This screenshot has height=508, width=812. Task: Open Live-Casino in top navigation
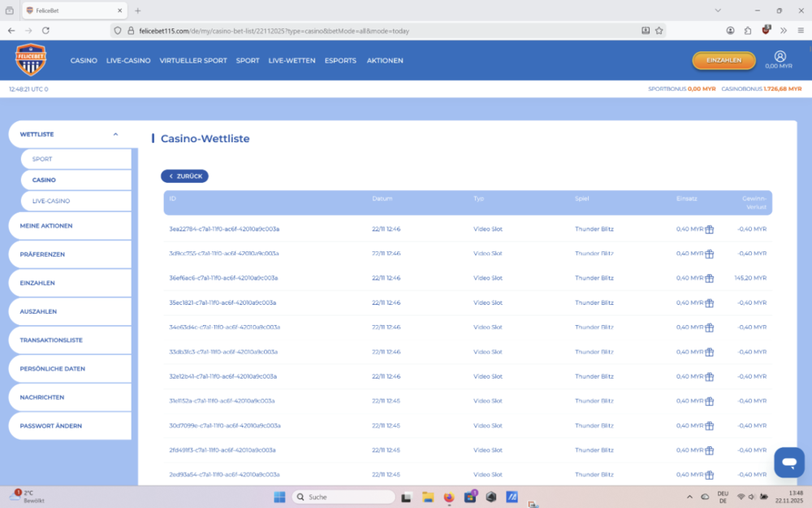pos(128,61)
